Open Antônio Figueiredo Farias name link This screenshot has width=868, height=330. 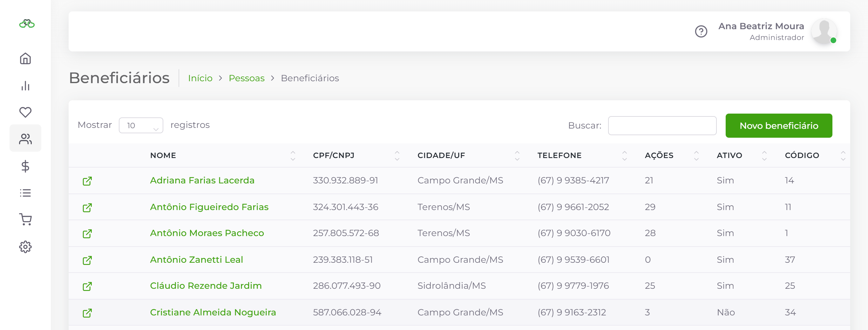click(x=209, y=207)
